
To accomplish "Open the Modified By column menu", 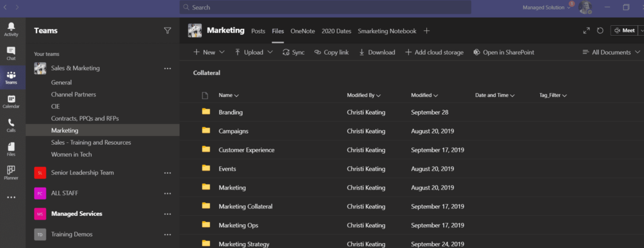I will click(364, 95).
